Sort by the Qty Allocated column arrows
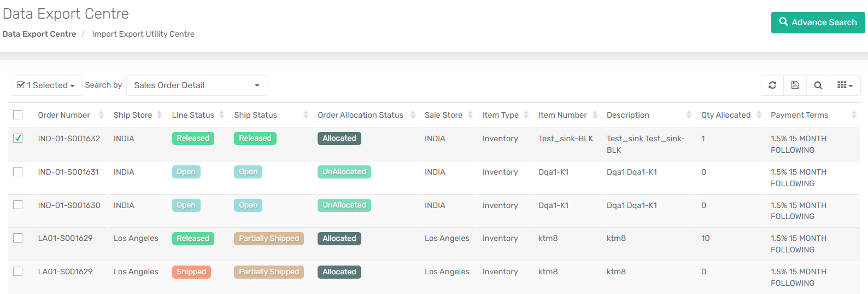The height and width of the screenshot is (294, 868). pyautogui.click(x=759, y=115)
